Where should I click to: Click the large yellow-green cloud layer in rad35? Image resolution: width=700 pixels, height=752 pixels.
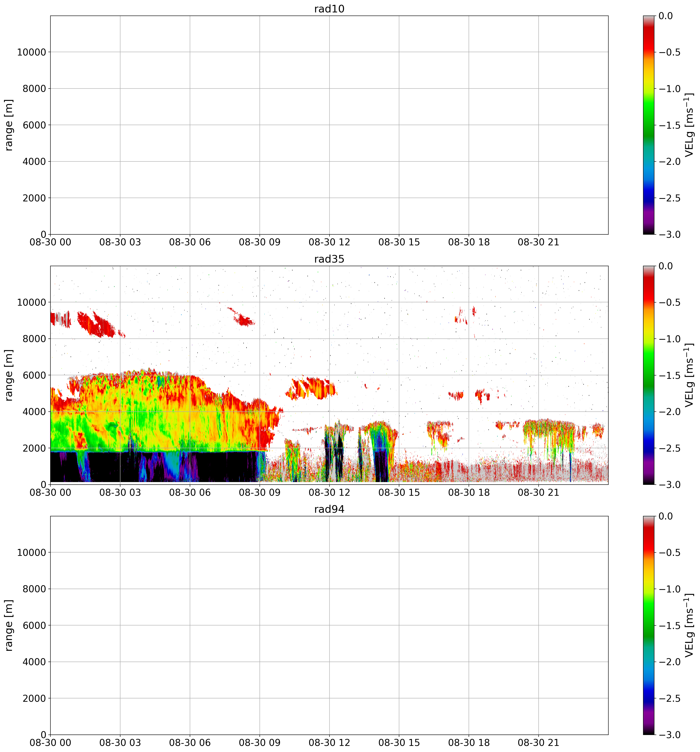coord(159,416)
